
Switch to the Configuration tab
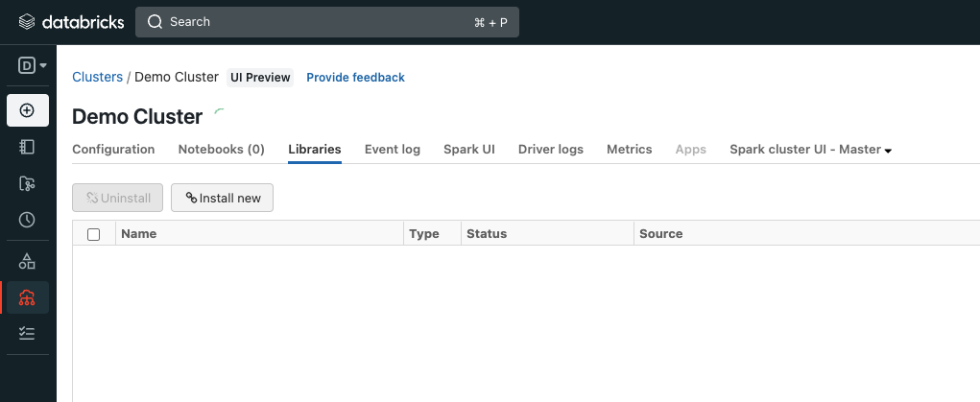coord(114,150)
